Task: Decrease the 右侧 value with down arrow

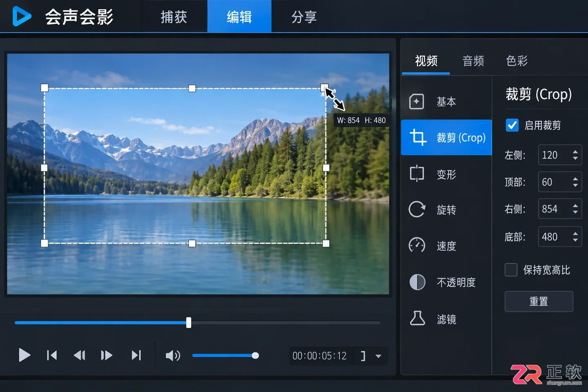Action: pos(575,212)
